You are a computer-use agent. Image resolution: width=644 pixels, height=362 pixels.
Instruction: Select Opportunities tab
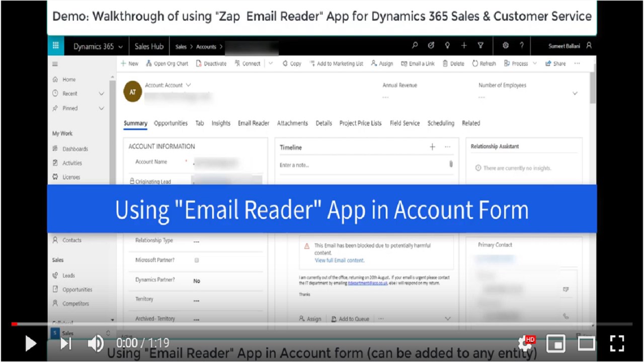[171, 123]
